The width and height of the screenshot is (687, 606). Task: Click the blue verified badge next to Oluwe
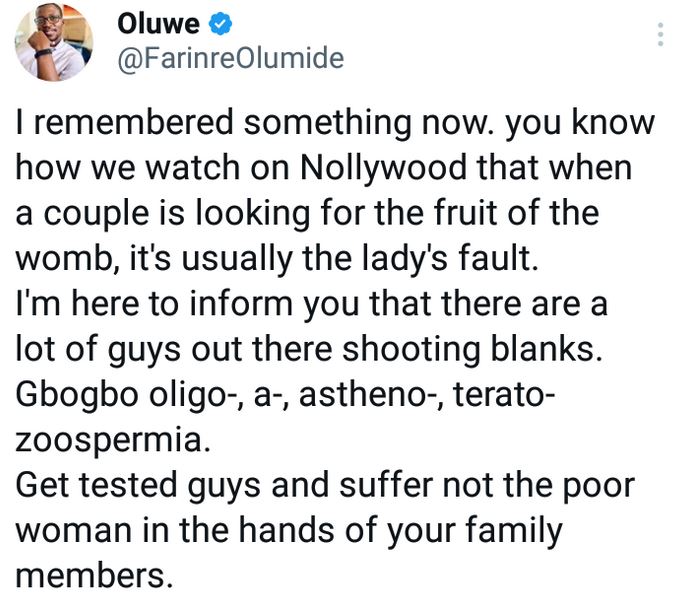click(x=221, y=22)
